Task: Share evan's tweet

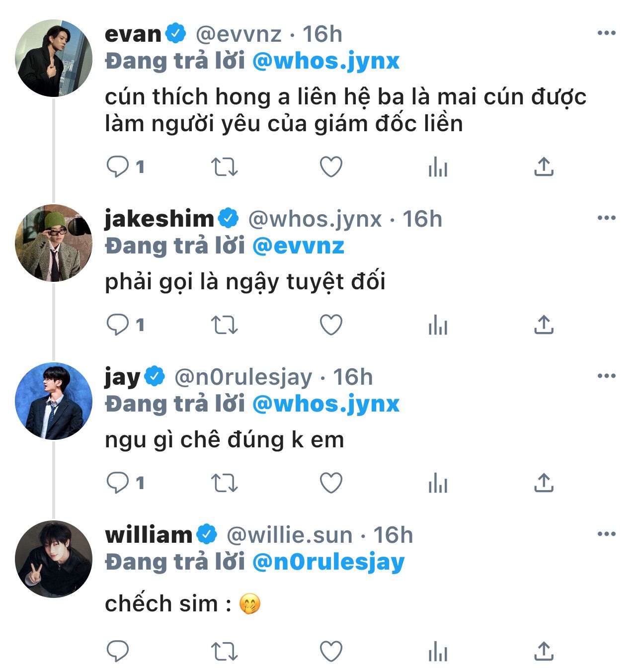Action: (544, 167)
